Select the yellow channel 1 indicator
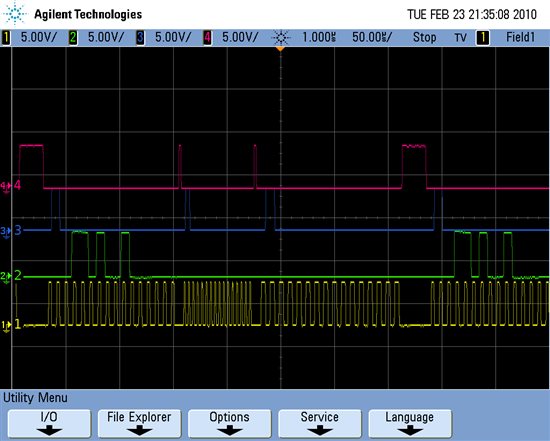 click(6, 37)
